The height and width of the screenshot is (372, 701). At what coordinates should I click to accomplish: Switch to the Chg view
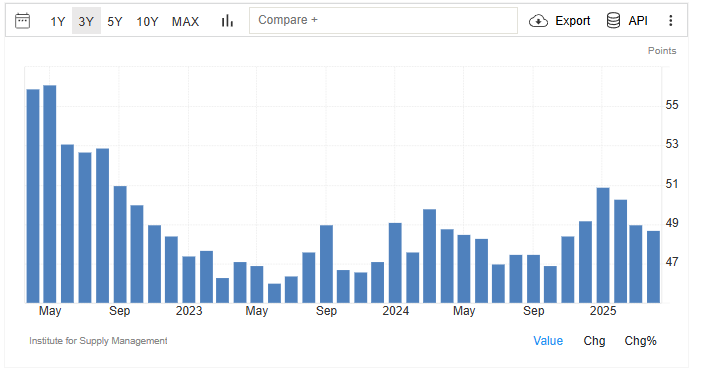pos(594,341)
